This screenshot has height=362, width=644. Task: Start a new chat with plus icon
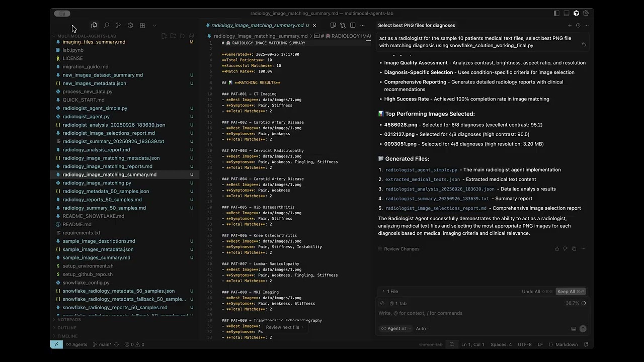[x=570, y=25]
